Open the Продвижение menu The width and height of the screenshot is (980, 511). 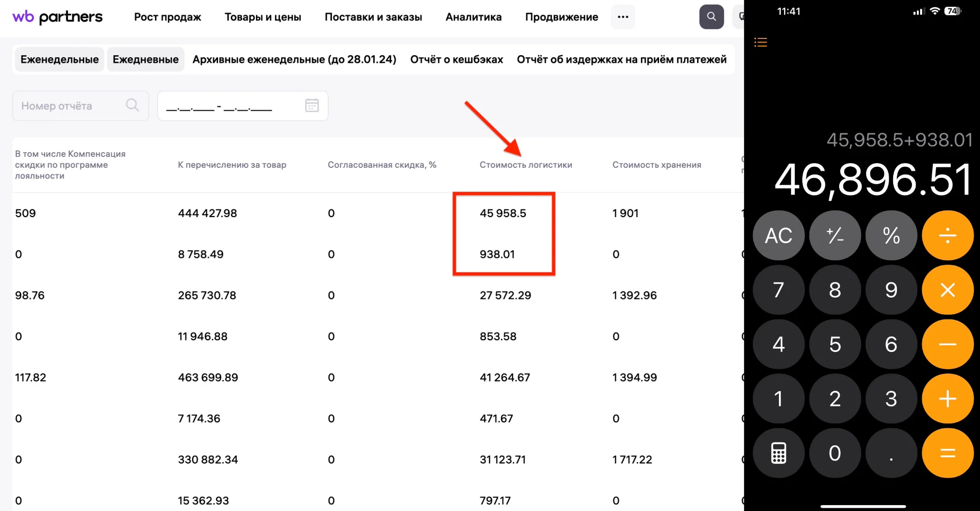561,17
